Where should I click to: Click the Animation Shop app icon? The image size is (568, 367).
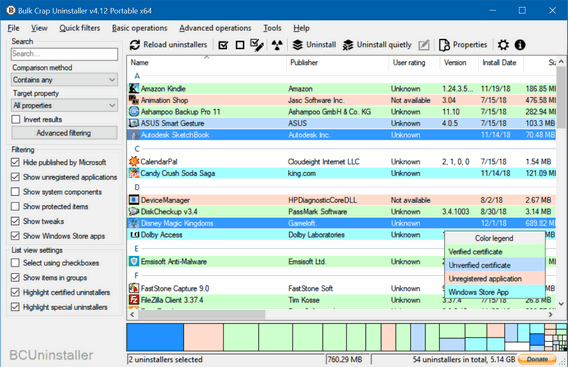134,100
